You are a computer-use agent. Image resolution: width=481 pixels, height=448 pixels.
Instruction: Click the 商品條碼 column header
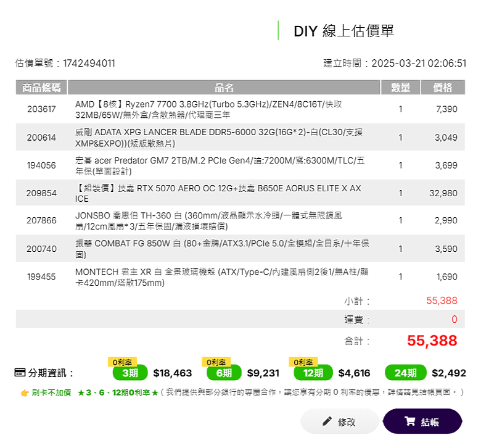click(41, 88)
